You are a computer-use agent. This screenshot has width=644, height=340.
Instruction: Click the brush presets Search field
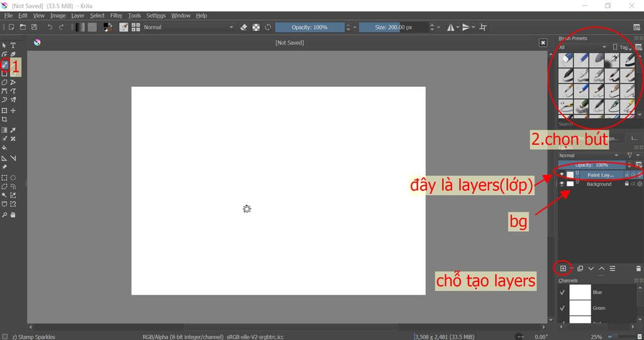pyautogui.click(x=596, y=124)
